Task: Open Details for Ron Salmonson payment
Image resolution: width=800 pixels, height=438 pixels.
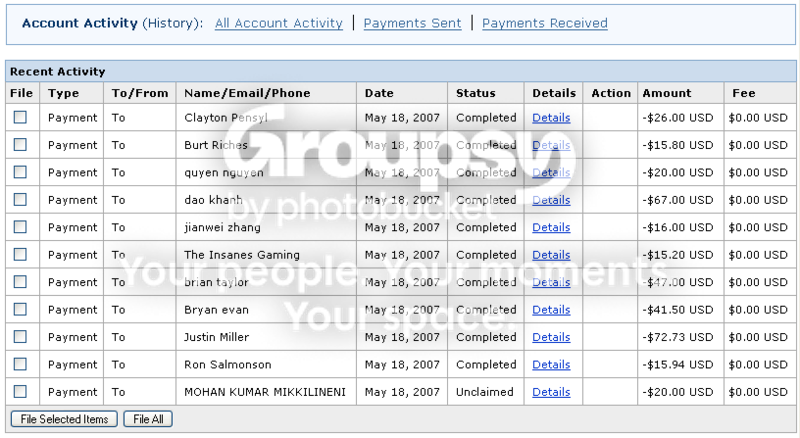Action: click(551, 364)
